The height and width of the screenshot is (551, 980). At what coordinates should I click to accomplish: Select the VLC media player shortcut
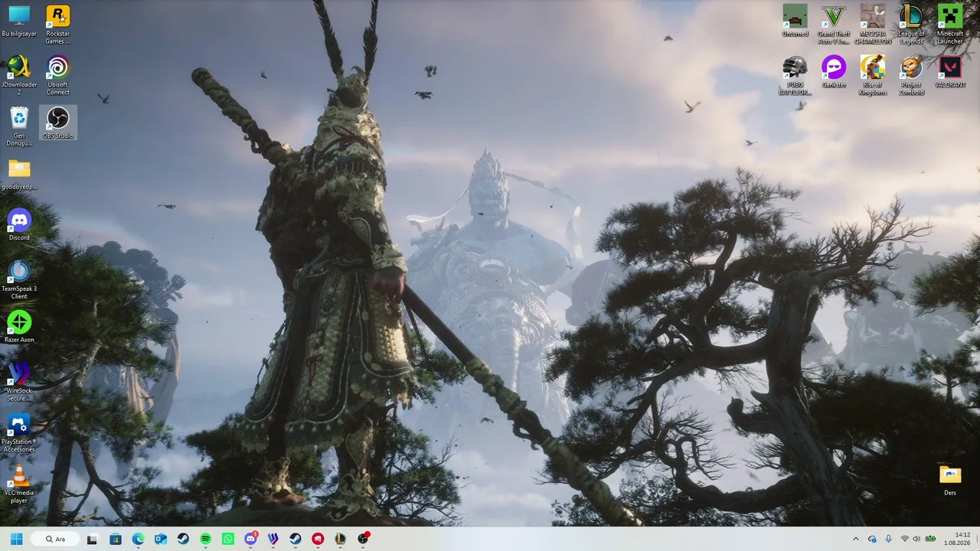coord(19,484)
